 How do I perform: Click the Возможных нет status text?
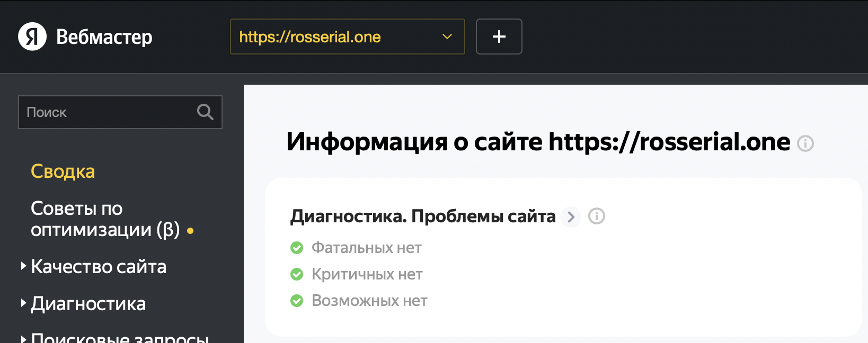click(x=369, y=301)
